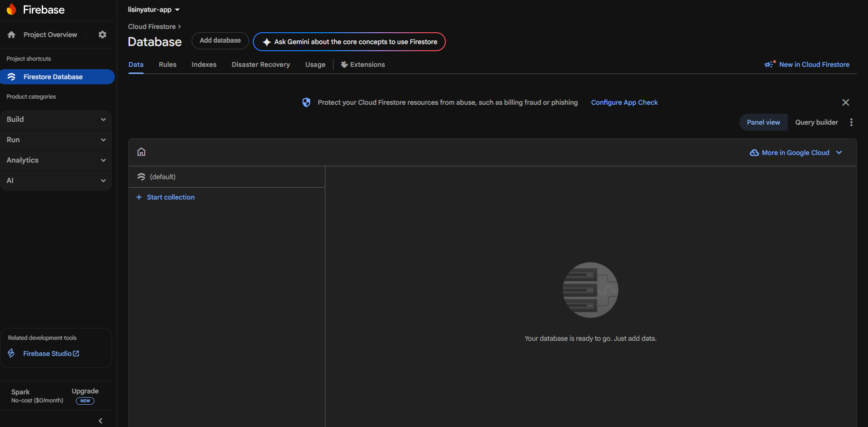Screen dimensions: 868x427
Task: Dismiss the App Check banner
Action: tap(846, 102)
